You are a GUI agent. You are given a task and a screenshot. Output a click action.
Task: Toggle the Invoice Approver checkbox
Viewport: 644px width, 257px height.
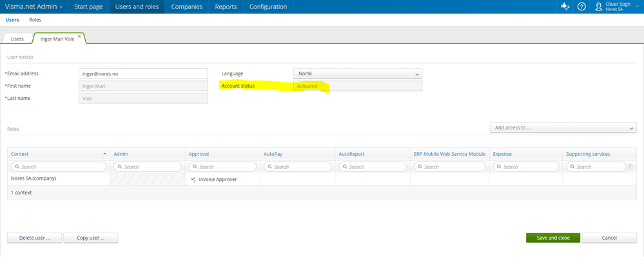click(x=193, y=179)
